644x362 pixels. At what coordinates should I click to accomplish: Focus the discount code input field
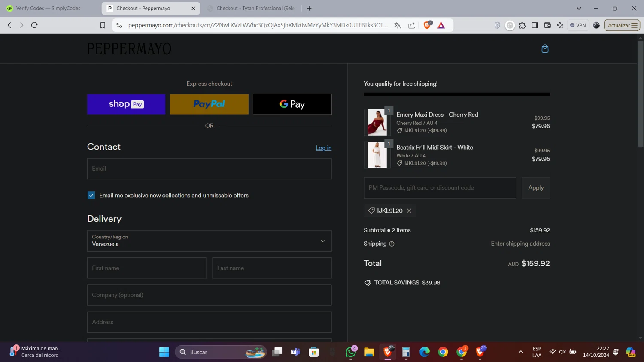[440, 188]
